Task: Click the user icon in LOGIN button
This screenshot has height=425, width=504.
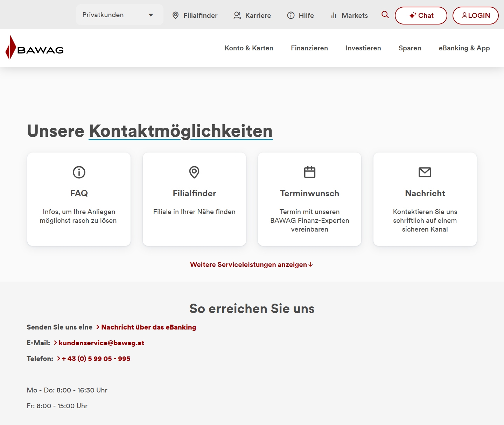Action: 464,15
